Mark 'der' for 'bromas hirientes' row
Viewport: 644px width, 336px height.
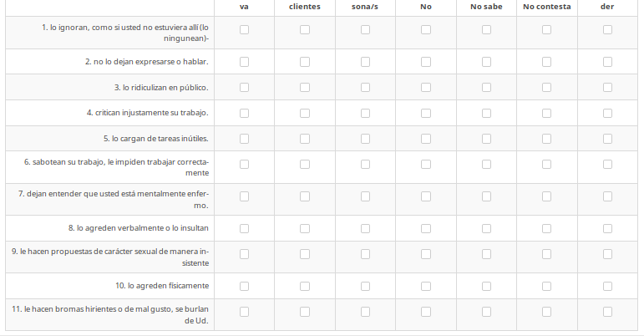click(x=607, y=312)
